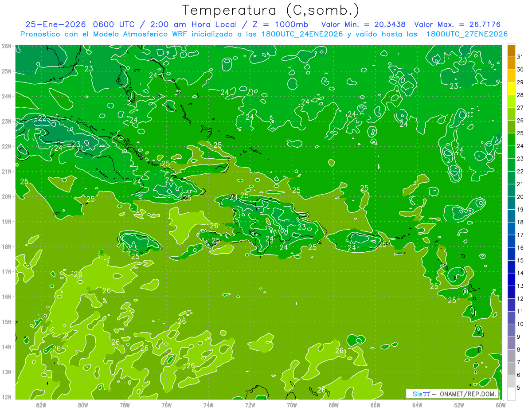Click the color scale label 7
532x411 pixels.
519,362
